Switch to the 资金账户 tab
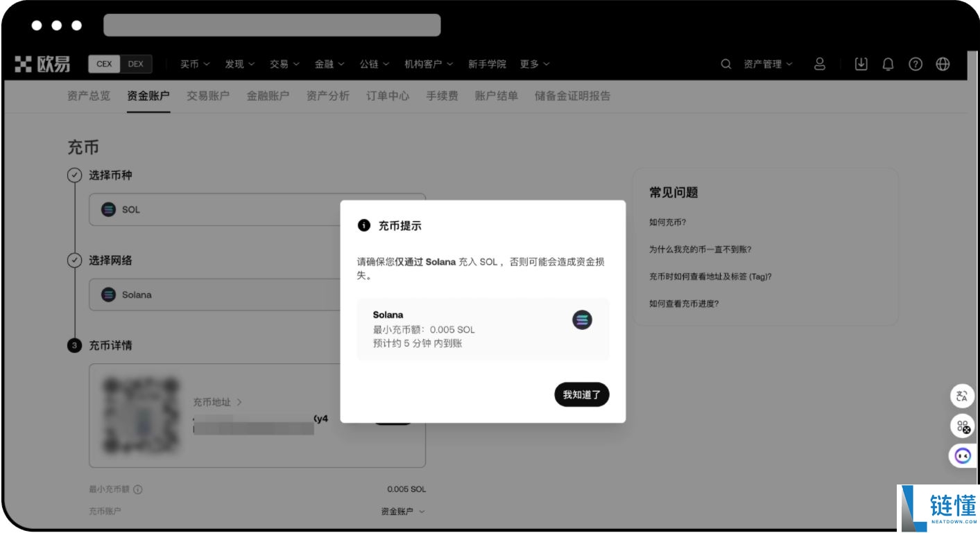Viewport: 980px width, 533px height. click(x=148, y=96)
